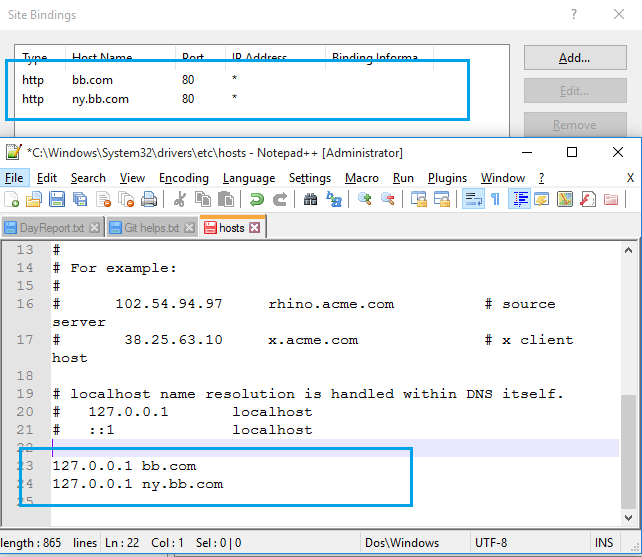Click the Close All documents icon
Screen dimensions: 642x557
click(x=126, y=199)
